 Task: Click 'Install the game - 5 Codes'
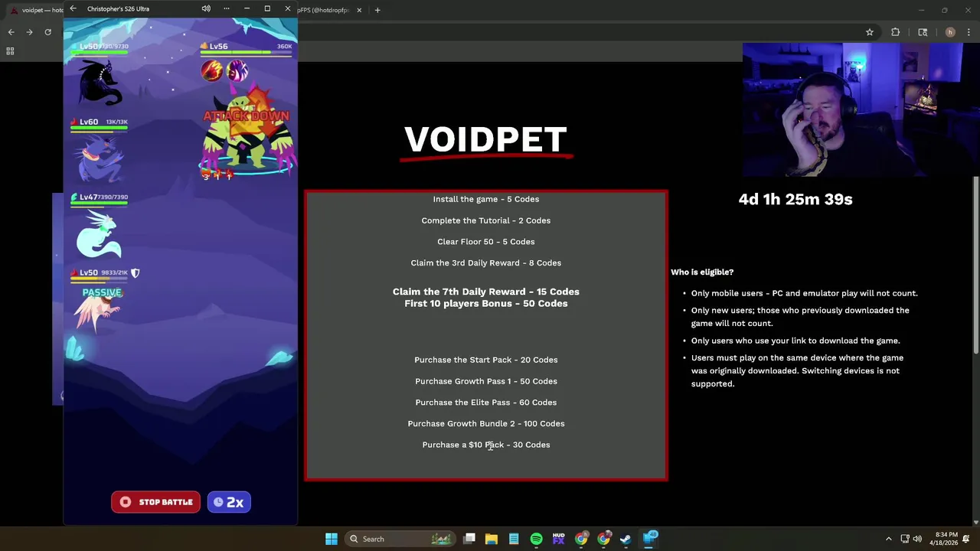tap(486, 199)
